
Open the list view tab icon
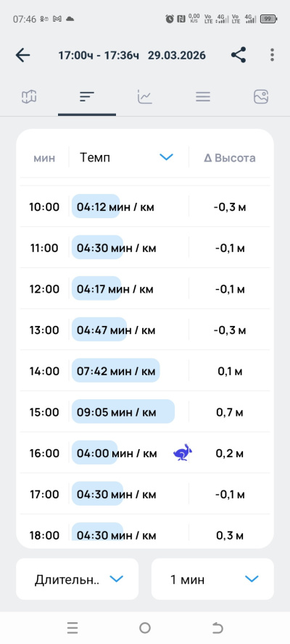203,97
